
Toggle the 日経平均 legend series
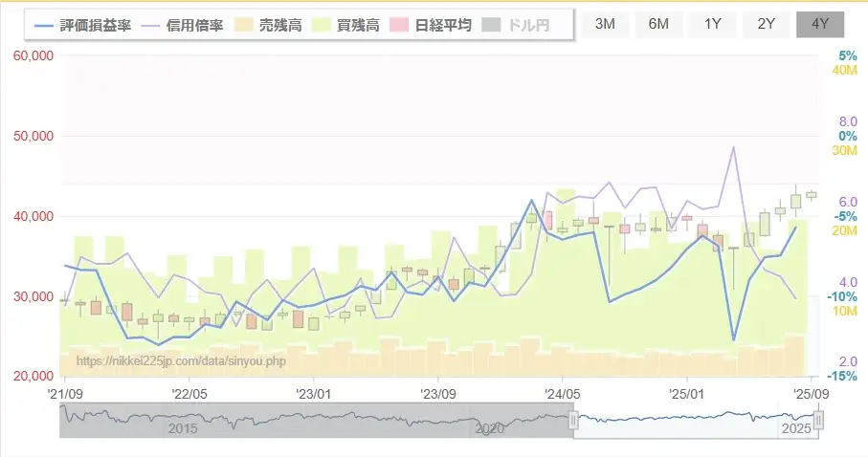click(x=431, y=26)
